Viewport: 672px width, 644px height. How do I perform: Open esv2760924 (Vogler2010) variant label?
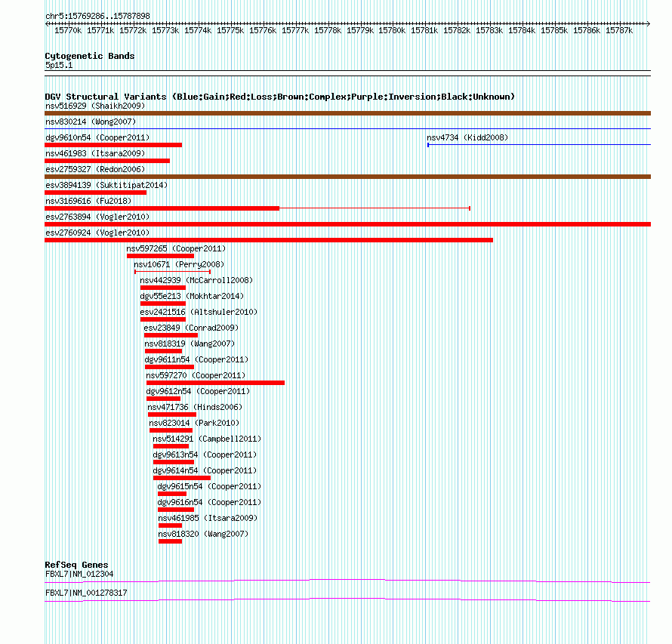[97, 233]
